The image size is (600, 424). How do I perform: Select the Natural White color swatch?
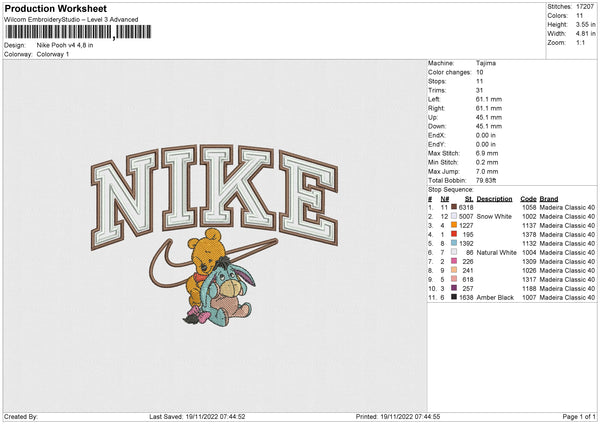[x=454, y=252]
